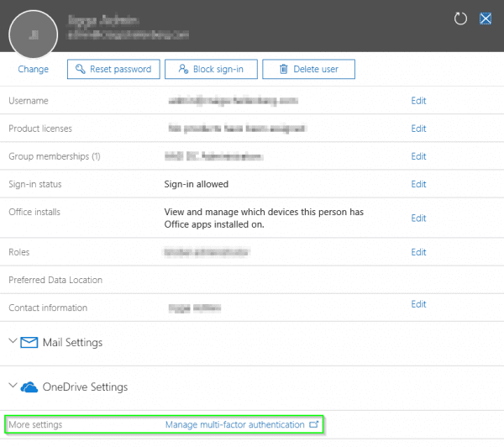Expand the OneDrive Settings chevron
This screenshot has height=447, width=504.
pyautogui.click(x=13, y=387)
